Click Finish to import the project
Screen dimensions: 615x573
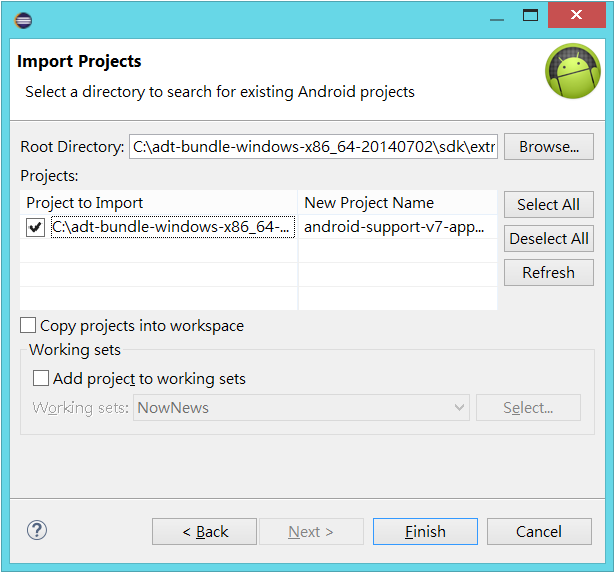click(x=425, y=531)
